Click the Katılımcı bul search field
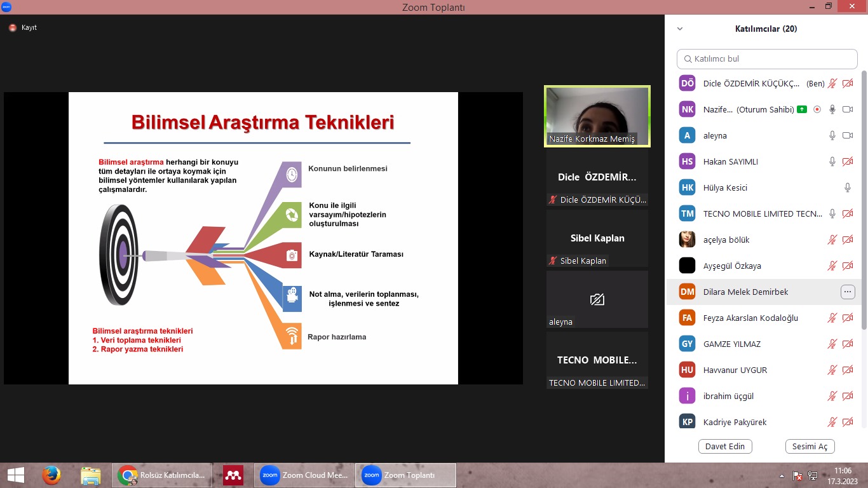Viewport: 868px width, 488px height. [x=767, y=59]
